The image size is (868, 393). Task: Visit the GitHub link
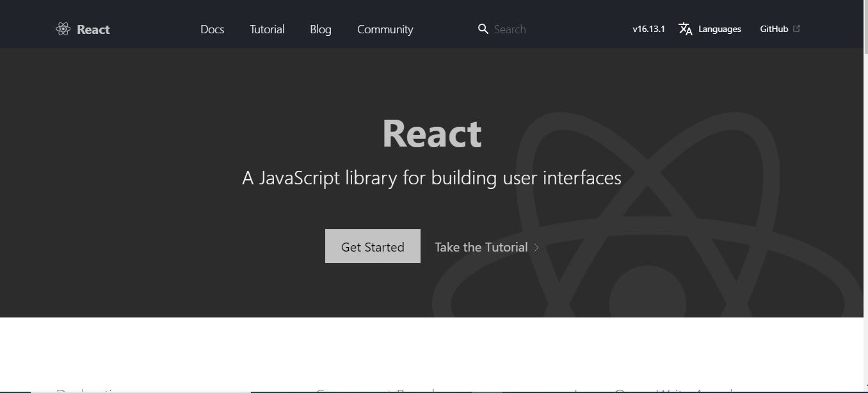point(774,29)
